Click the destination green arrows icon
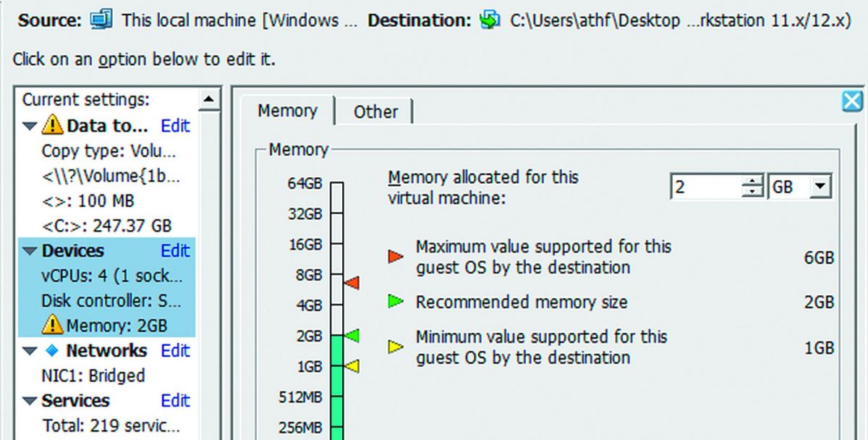This screenshot has height=440, width=868. [490, 20]
